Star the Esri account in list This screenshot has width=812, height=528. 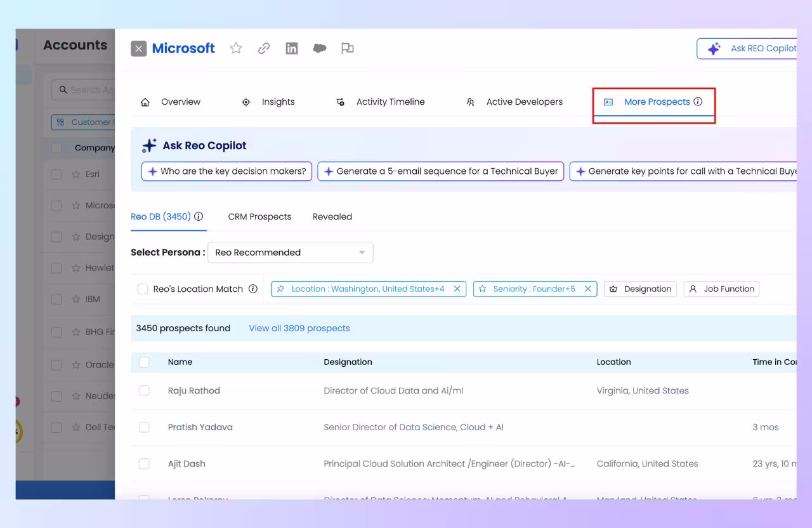point(75,175)
